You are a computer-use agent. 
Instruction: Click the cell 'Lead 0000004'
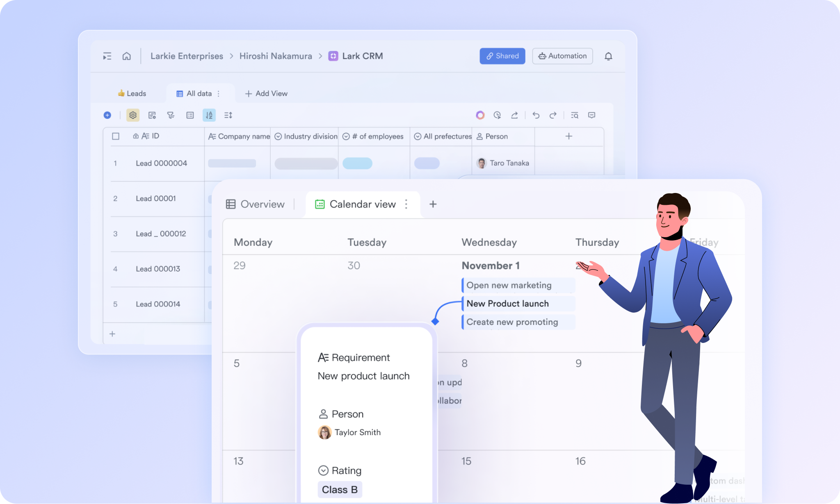pos(162,163)
